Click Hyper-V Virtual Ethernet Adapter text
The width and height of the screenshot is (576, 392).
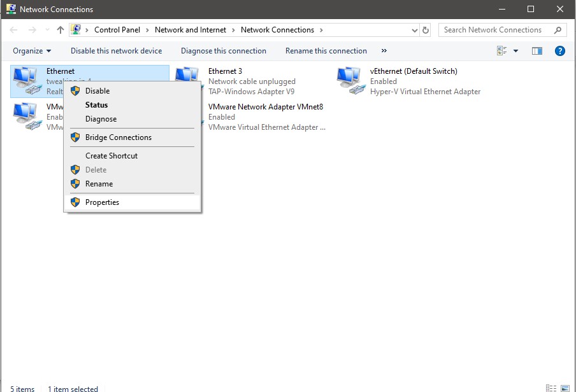coord(425,92)
